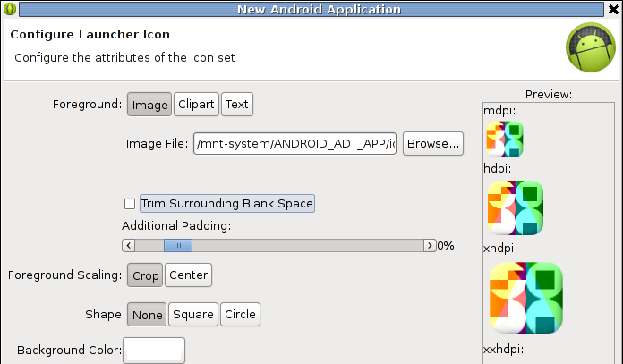Open the Background Color picker swatch
The width and height of the screenshot is (623, 364).
[154, 351]
